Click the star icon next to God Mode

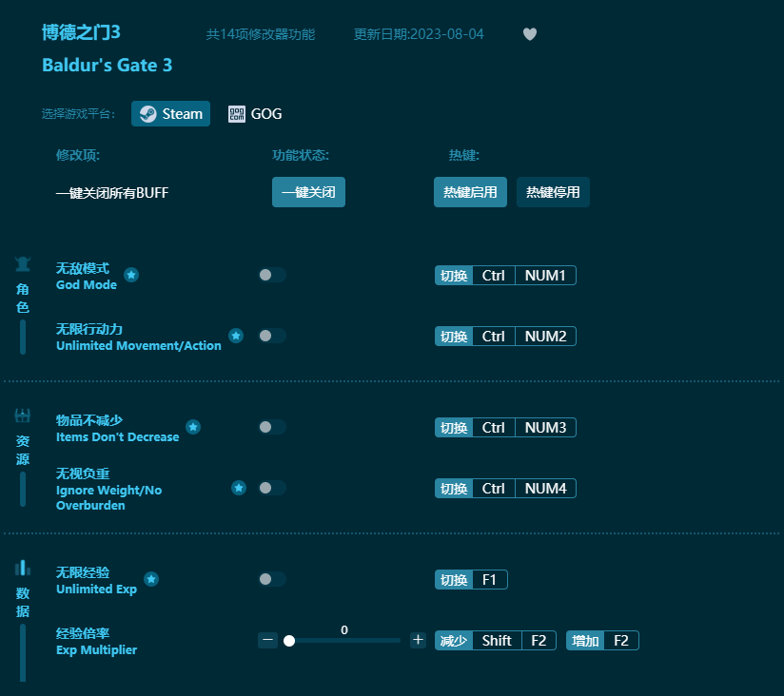click(x=131, y=274)
